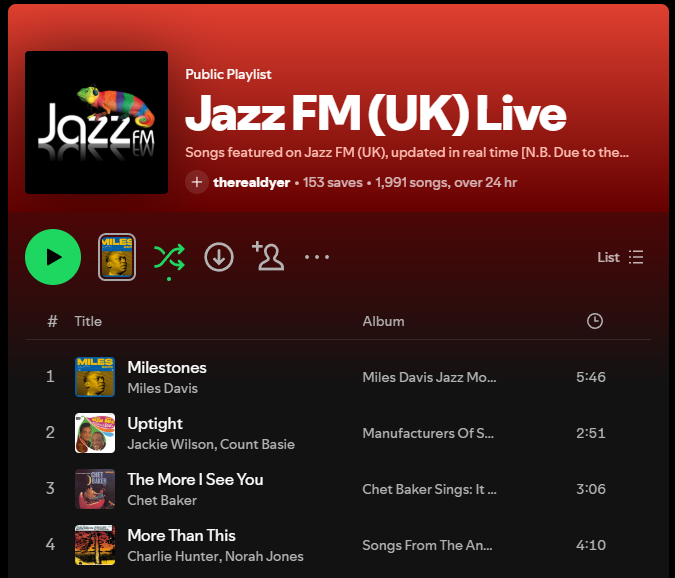Viewport: 675px width, 578px height.
Task: Click the 3:06 duration value
Action: (591, 489)
